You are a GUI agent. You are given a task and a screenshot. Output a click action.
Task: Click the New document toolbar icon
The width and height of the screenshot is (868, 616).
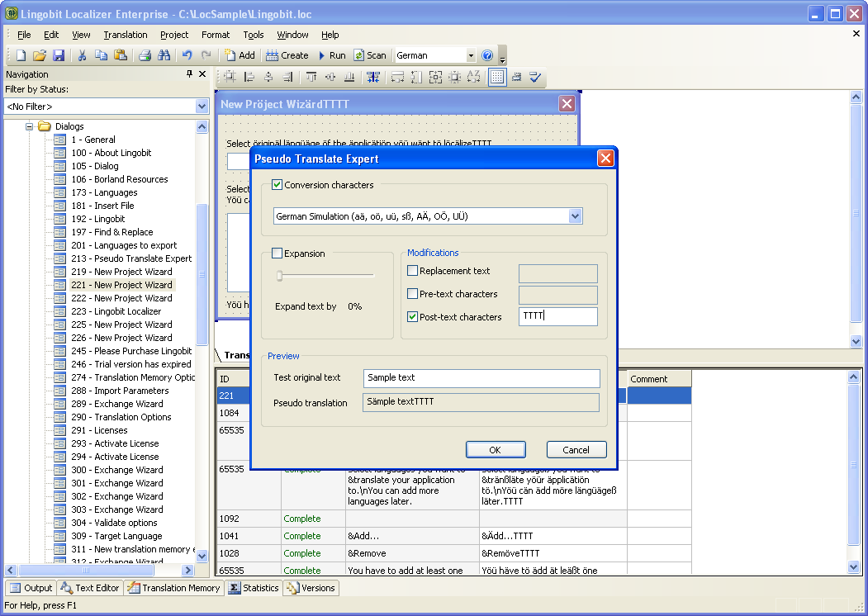click(21, 55)
